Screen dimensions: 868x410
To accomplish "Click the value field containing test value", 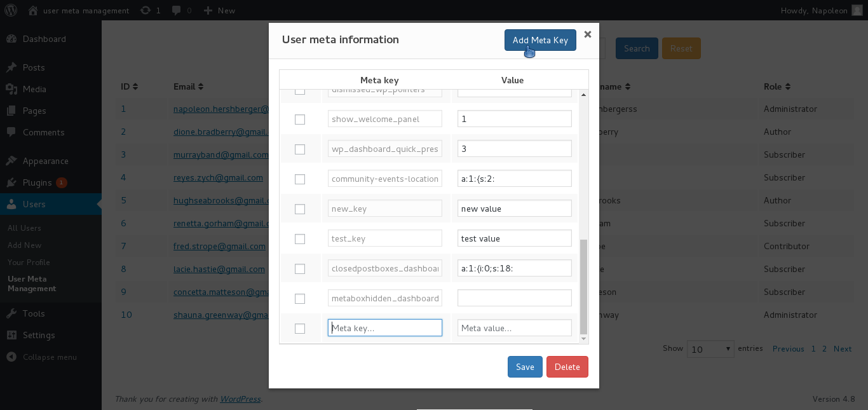I will tap(515, 238).
